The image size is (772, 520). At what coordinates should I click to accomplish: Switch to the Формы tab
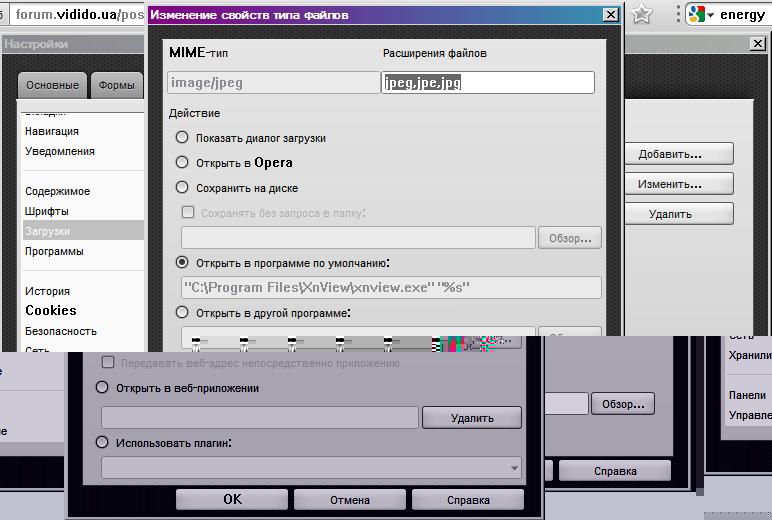(x=117, y=86)
